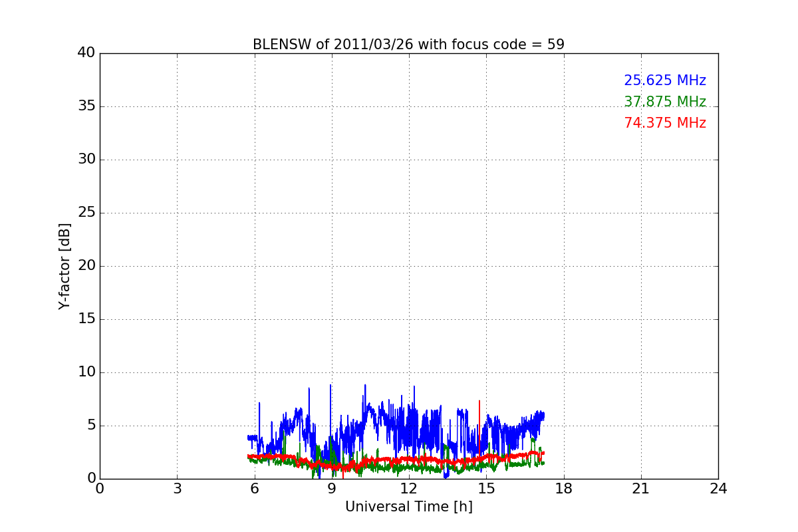This screenshot has height=532, width=798.
Task: Click the x-axis tick label 18
Action: pyautogui.click(x=564, y=489)
